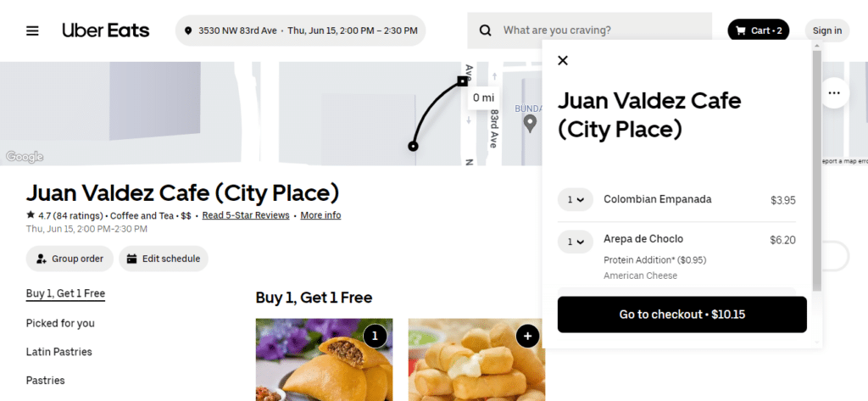Click the BUNDA map location pin

pos(531,123)
